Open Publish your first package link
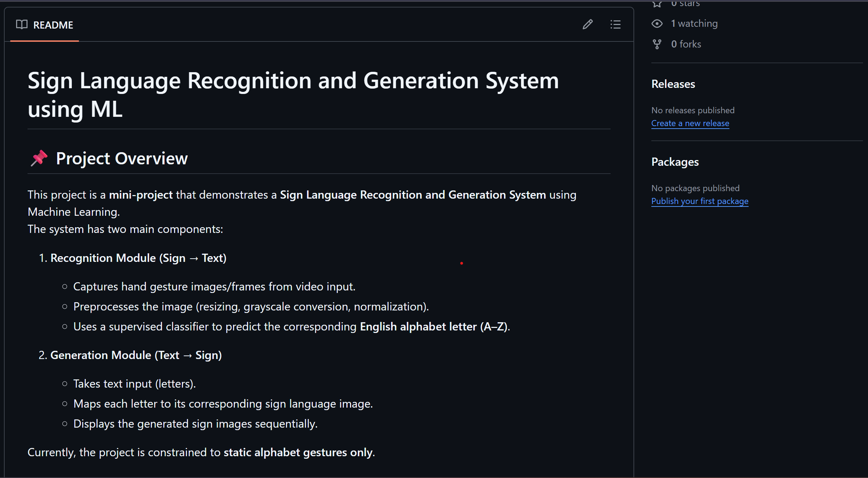The width and height of the screenshot is (868, 478). pyautogui.click(x=700, y=201)
